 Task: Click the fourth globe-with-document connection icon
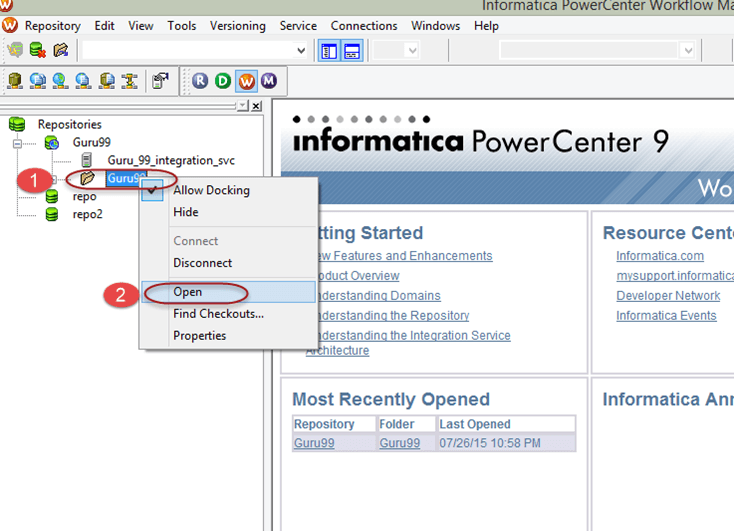pos(83,81)
